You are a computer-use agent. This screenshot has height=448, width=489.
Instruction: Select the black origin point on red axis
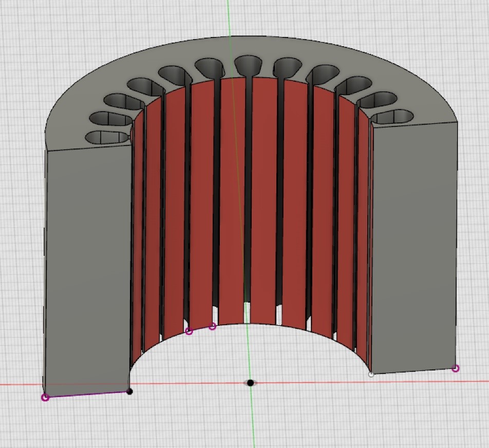point(250,383)
